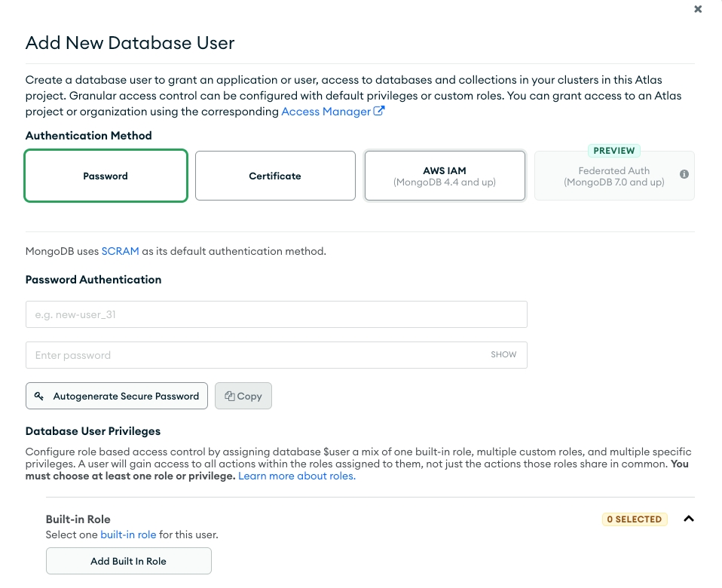The width and height of the screenshot is (722, 588).
Task: Open the Add Built In Role selector
Action: [x=128, y=561]
